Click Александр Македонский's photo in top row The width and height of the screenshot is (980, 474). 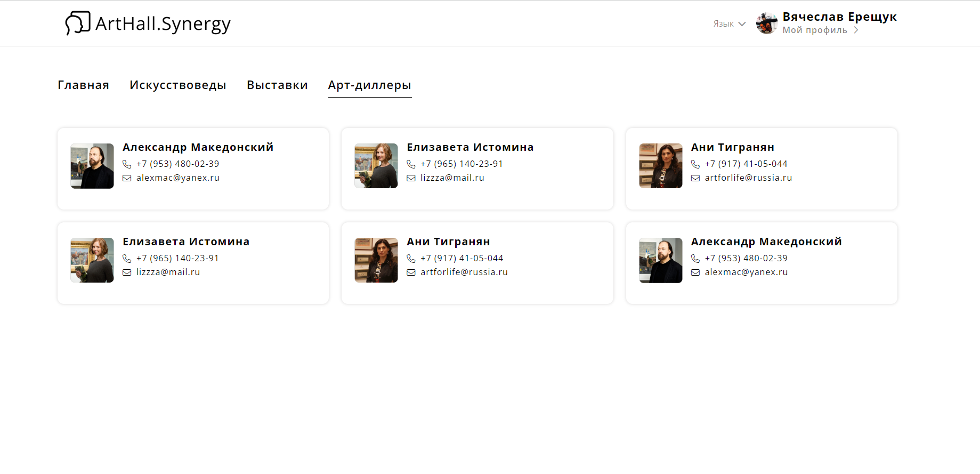pyautogui.click(x=92, y=166)
